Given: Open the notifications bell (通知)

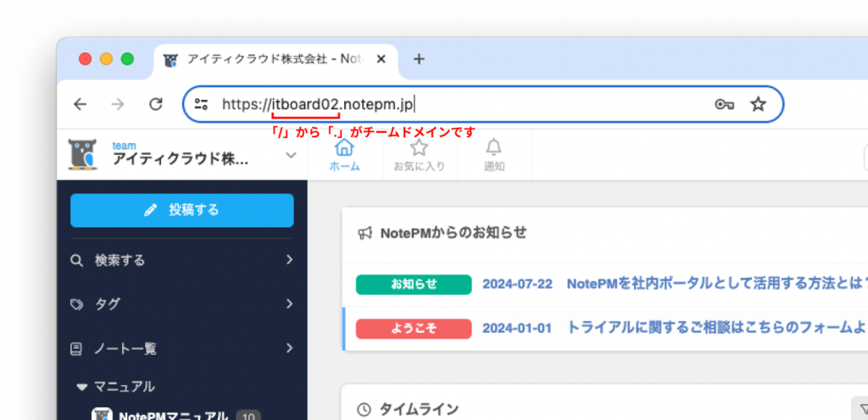Looking at the screenshot, I should (x=494, y=155).
